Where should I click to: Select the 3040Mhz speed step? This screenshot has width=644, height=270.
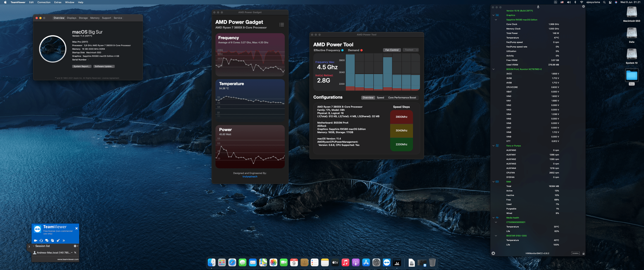[x=402, y=130]
